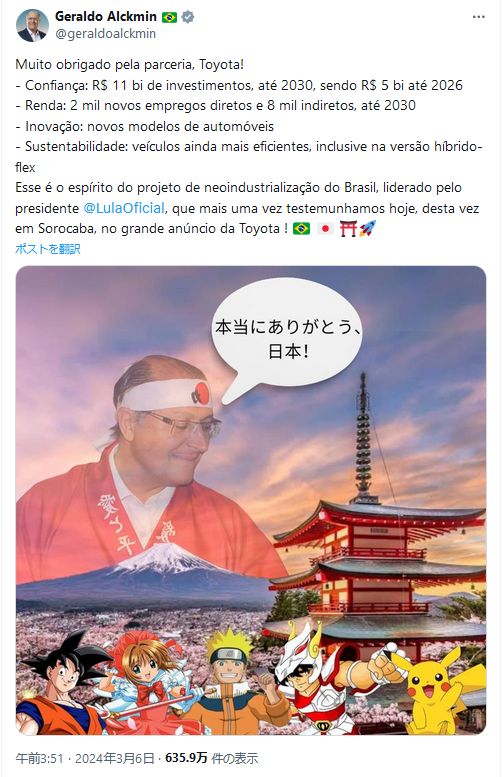The height and width of the screenshot is (777, 502).
Task: Click the Japan flag emoji in tweet text
Action: pyautogui.click(x=325, y=228)
